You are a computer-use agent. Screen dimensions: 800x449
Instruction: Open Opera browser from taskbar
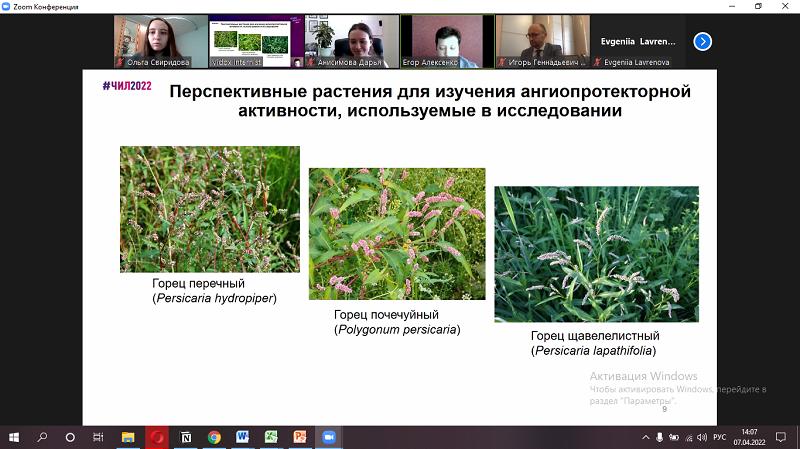(x=157, y=437)
